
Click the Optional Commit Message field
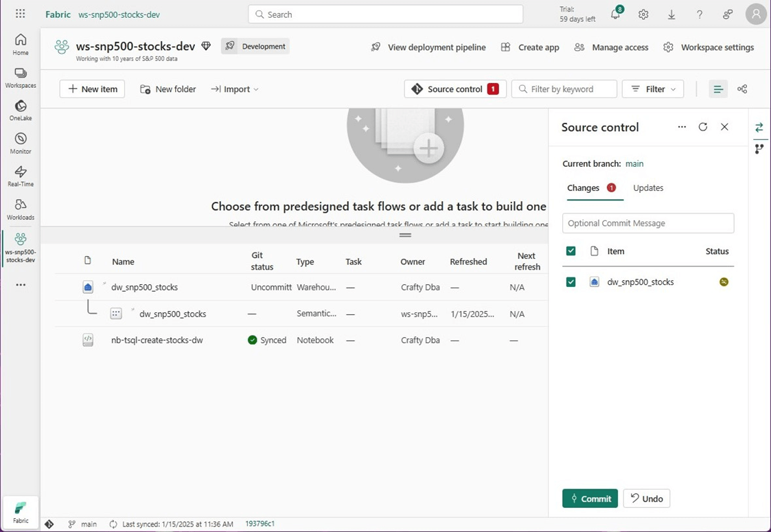coord(648,223)
